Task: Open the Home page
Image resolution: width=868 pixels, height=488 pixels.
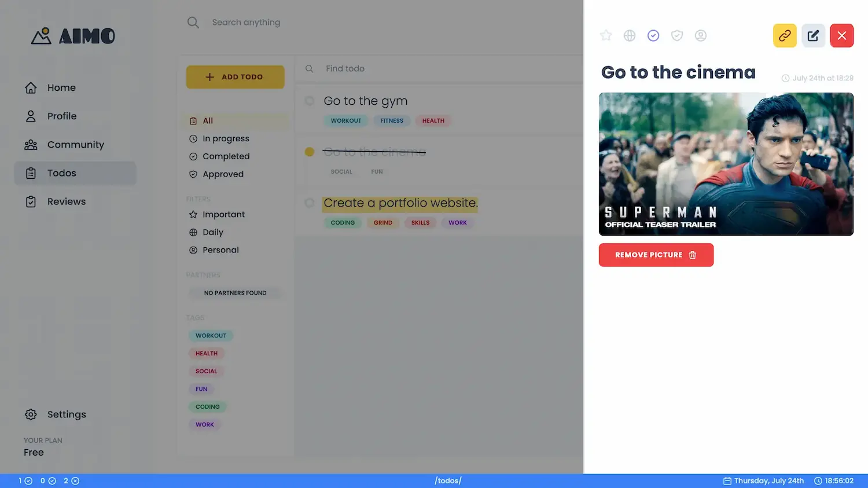Action: pyautogui.click(x=75, y=87)
